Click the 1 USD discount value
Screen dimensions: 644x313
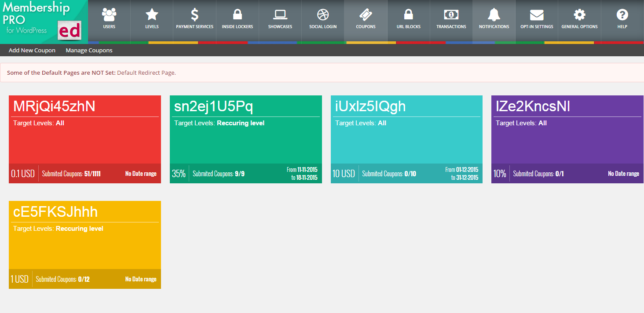20,279
